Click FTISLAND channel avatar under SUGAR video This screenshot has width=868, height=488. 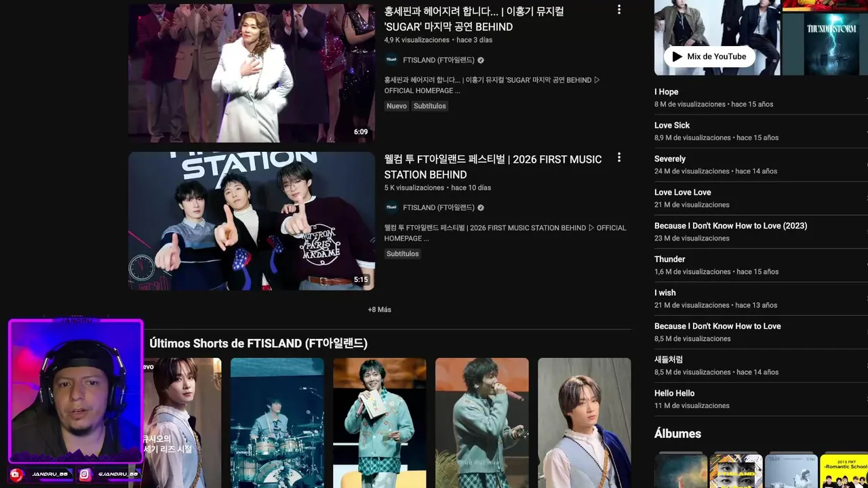click(391, 60)
